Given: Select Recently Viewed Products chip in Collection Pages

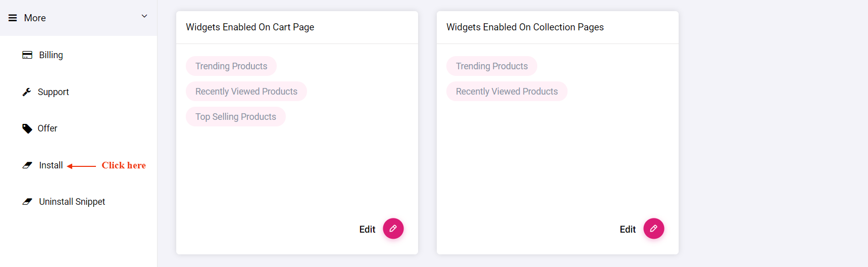Looking at the screenshot, I should 507,92.
